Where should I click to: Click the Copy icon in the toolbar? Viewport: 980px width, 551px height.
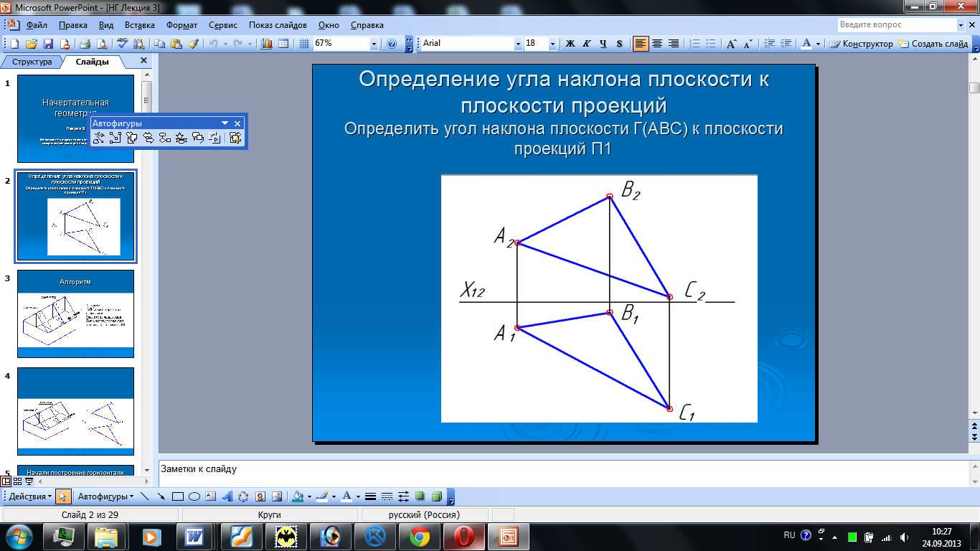click(159, 44)
